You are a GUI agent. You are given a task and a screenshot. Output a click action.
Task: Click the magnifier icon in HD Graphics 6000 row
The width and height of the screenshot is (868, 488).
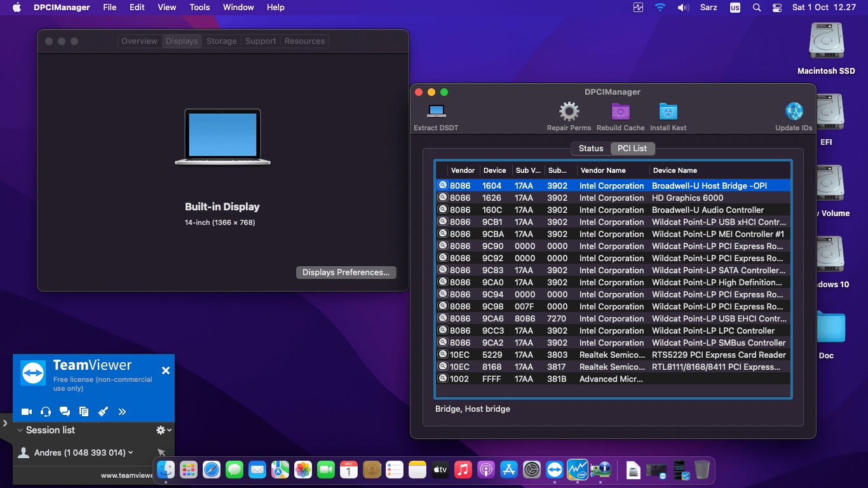[x=442, y=198]
